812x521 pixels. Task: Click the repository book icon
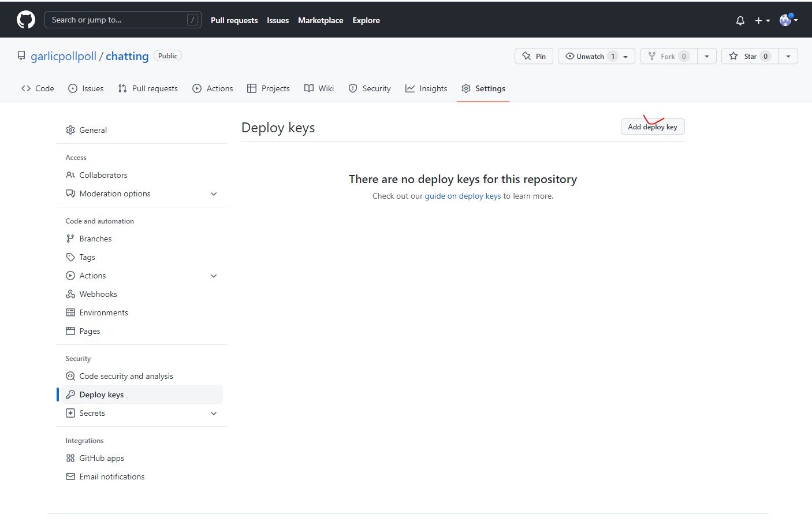tap(21, 56)
